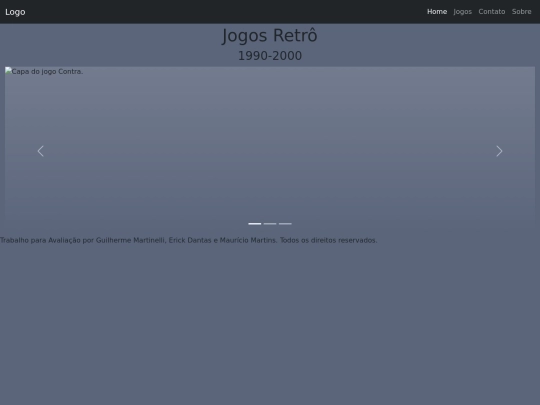This screenshot has width=540, height=405.
Task: Select the second carousel indicator
Action: tap(270, 224)
